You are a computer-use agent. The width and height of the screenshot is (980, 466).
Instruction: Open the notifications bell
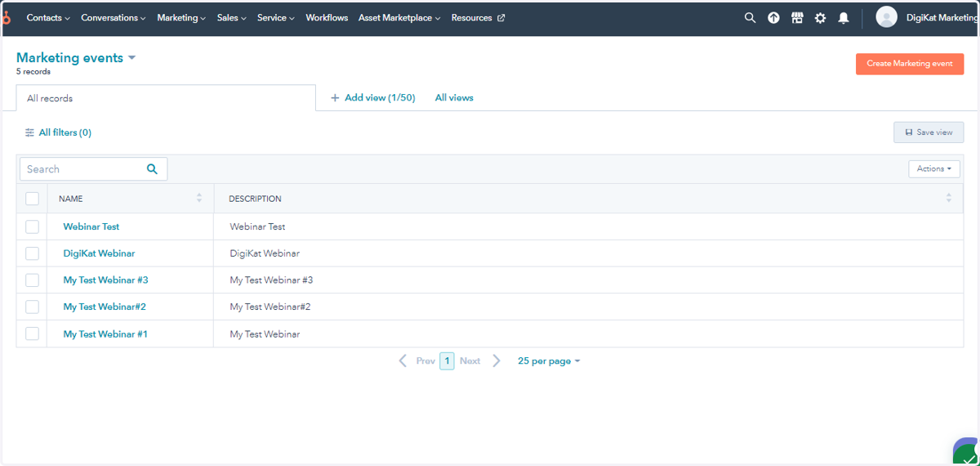point(844,17)
